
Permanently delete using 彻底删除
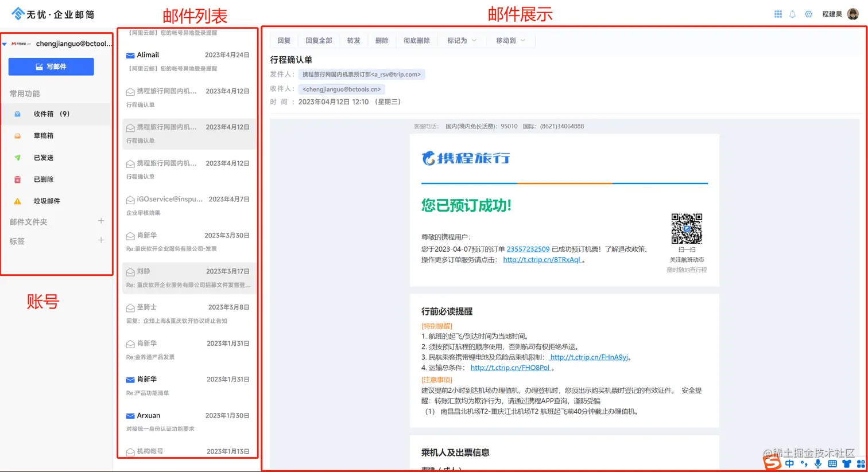(417, 41)
